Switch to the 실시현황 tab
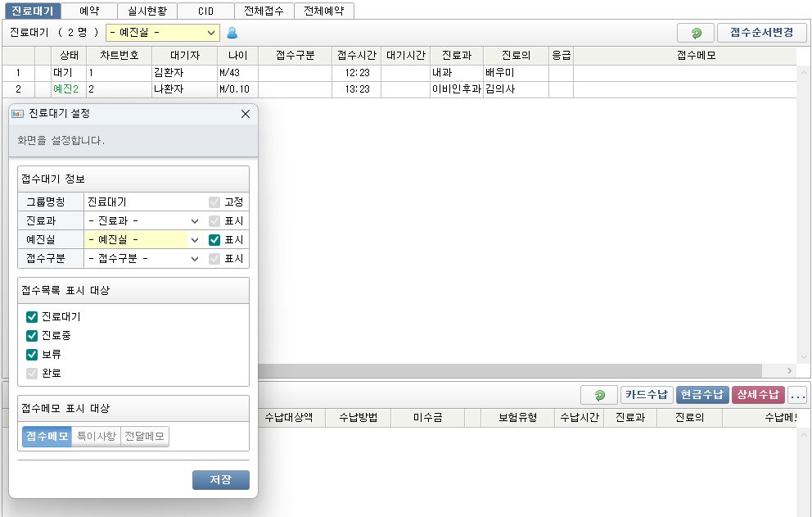This screenshot has height=517, width=812. [x=147, y=11]
